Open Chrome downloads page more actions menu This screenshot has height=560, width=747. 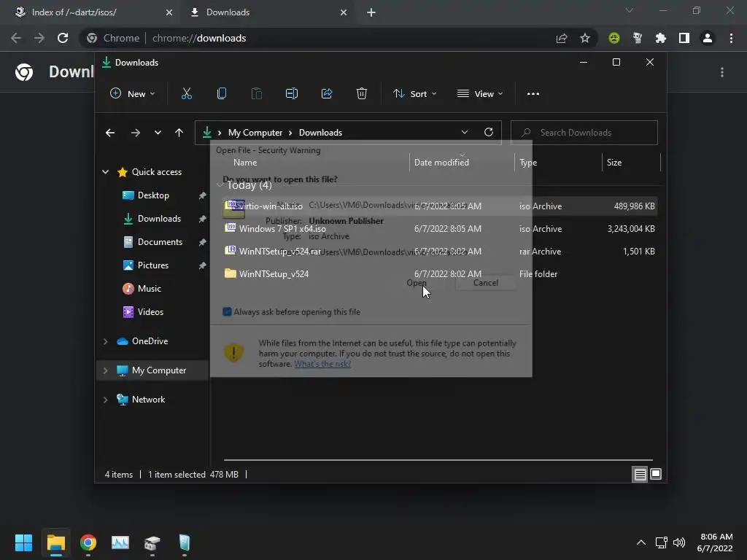[722, 72]
